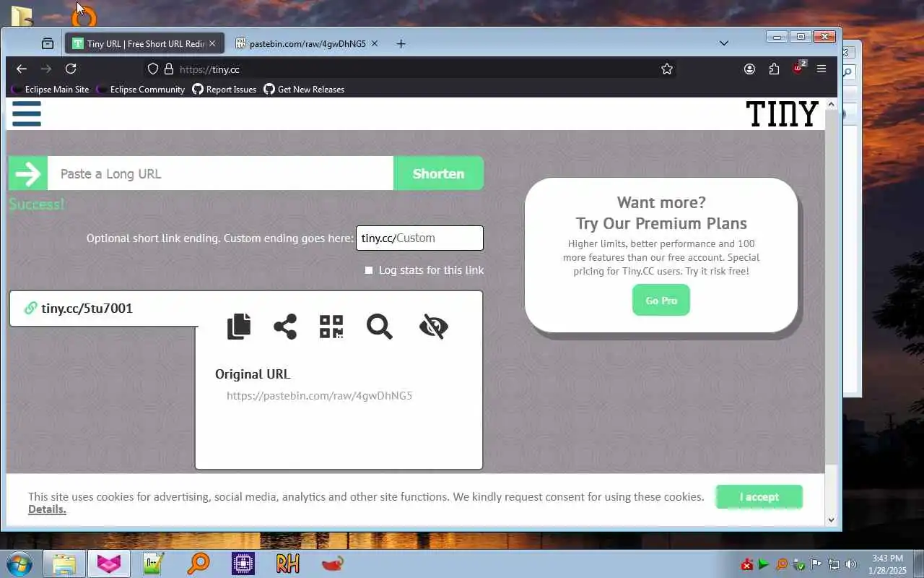Viewport: 924px width, 578px height.
Task: Open the purple chip taskbar application
Action: (243, 564)
